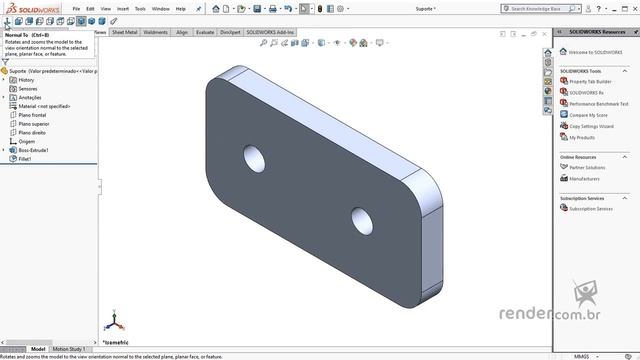Click the Print icon
The image size is (640, 360).
click(x=273, y=9)
